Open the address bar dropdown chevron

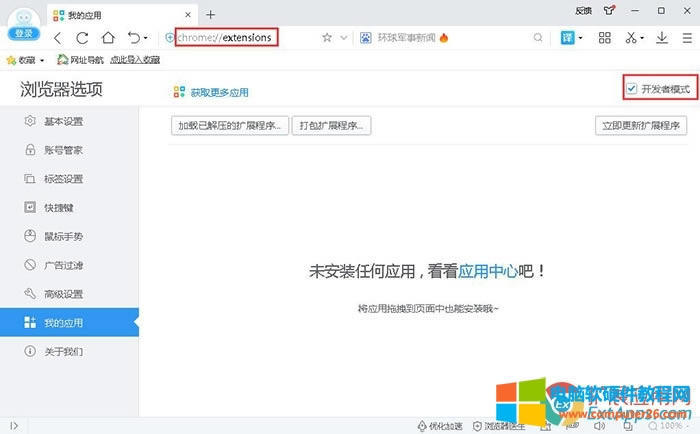[x=344, y=38]
